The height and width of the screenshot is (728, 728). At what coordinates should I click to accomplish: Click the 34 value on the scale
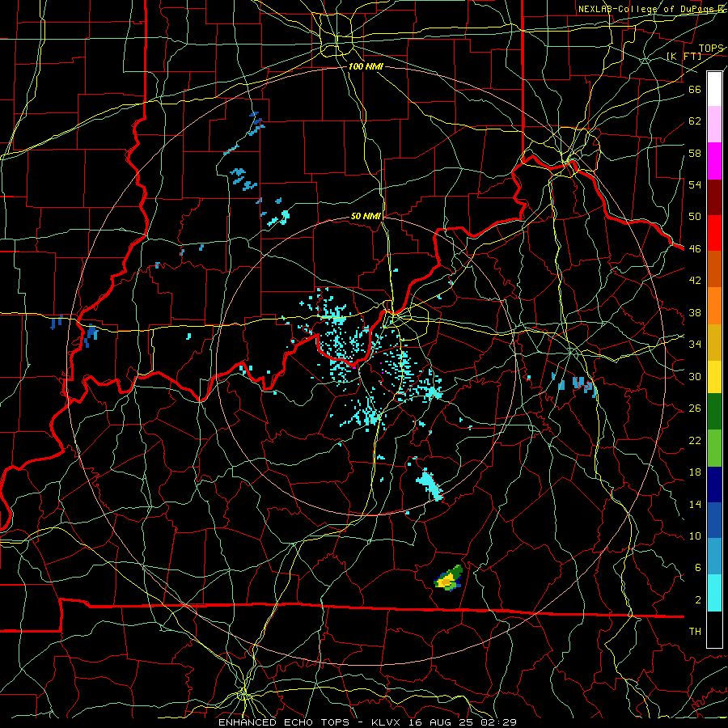695,344
